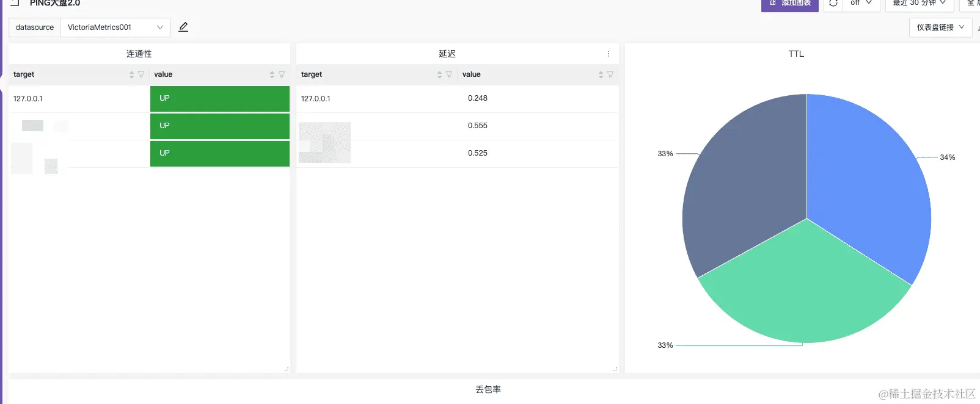Click the 连通性 panel title
The height and width of the screenshot is (404, 980).
tap(139, 54)
